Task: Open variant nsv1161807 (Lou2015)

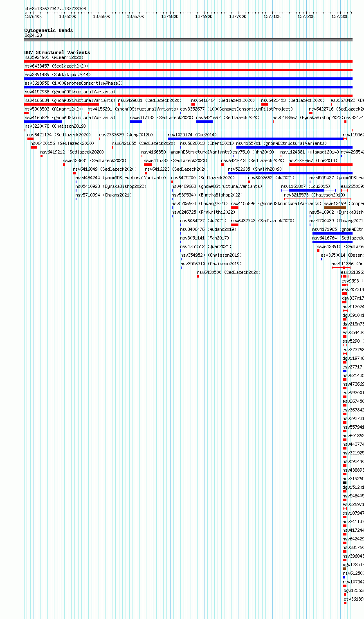Action: 306,186
